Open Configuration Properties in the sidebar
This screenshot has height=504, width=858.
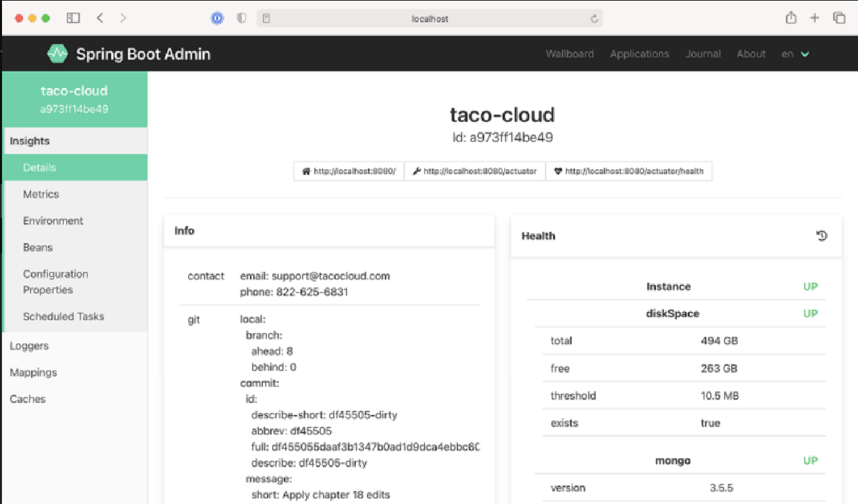75,282
